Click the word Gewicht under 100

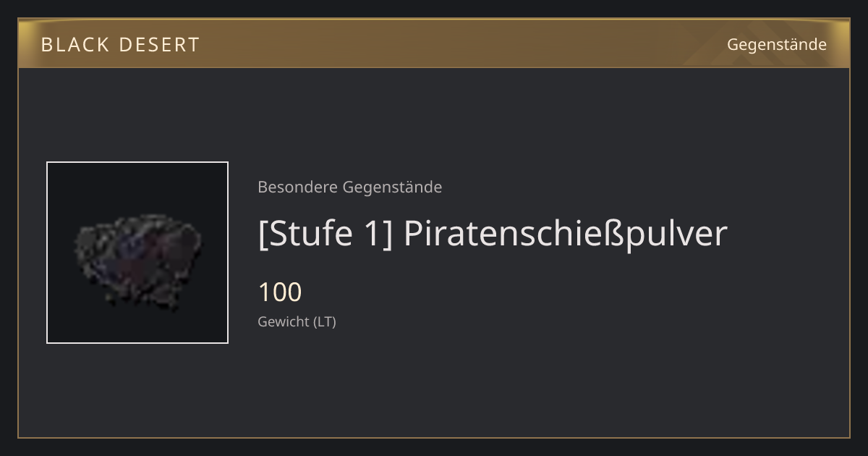click(284, 322)
